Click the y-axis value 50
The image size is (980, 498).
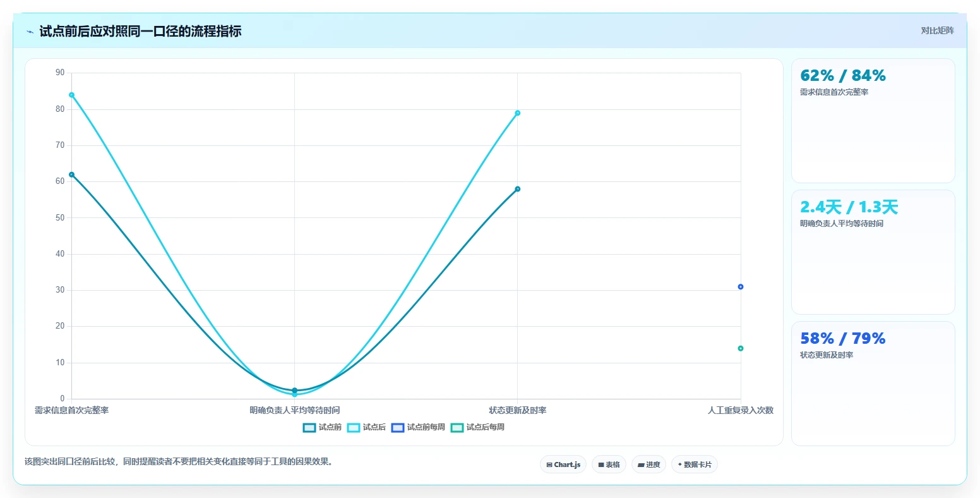point(60,218)
